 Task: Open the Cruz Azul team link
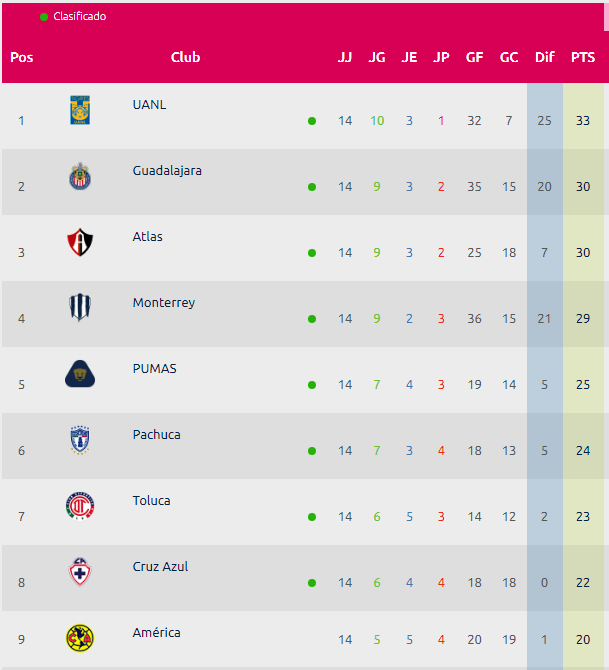(x=160, y=567)
